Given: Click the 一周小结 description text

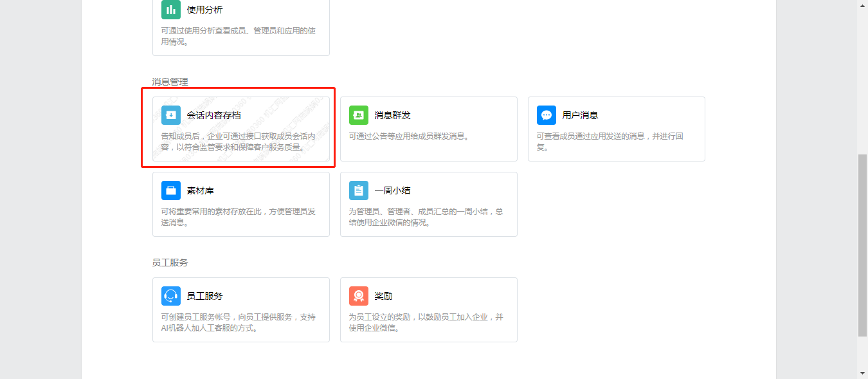Looking at the screenshot, I should [x=426, y=217].
